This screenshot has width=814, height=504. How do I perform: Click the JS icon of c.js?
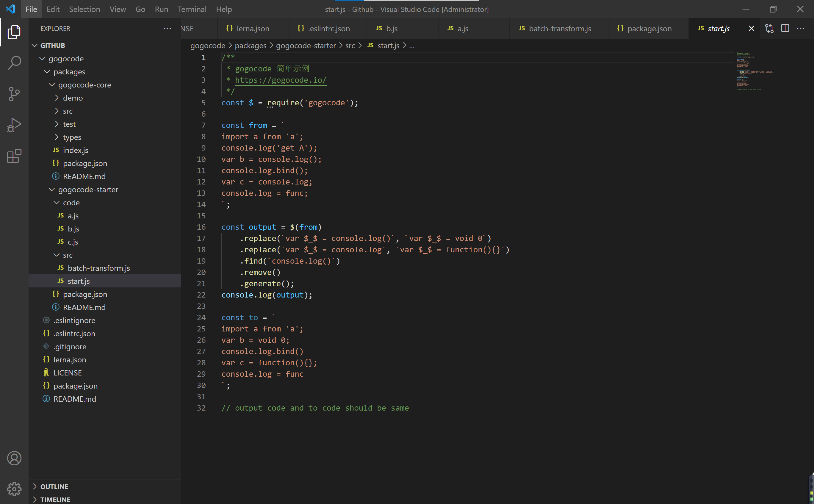pyautogui.click(x=61, y=242)
